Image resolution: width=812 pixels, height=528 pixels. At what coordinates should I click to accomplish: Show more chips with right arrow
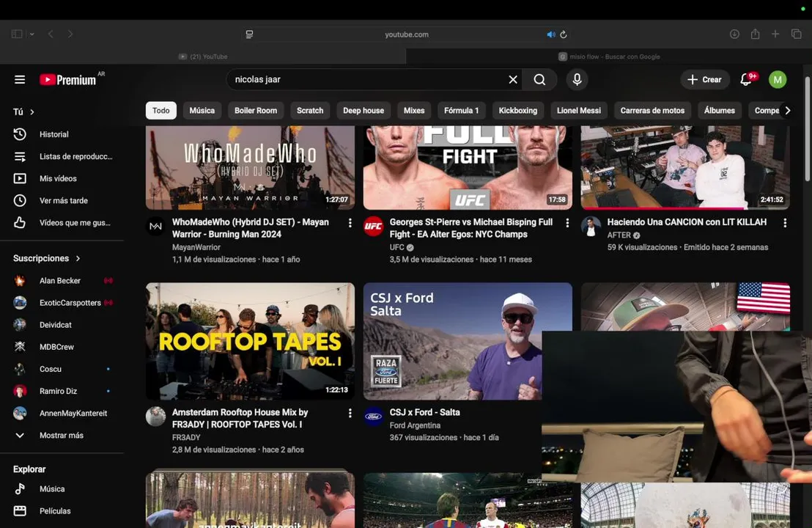point(788,111)
